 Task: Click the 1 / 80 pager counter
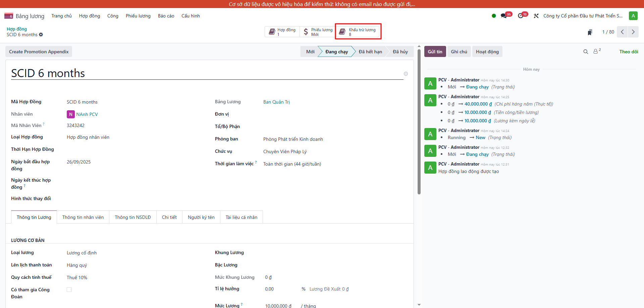[608, 32]
